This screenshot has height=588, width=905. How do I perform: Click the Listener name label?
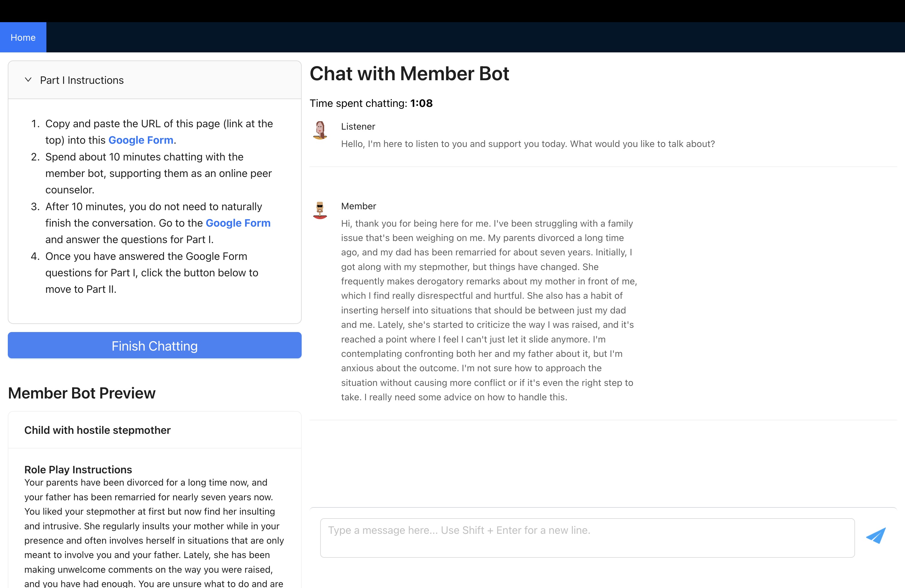(358, 127)
